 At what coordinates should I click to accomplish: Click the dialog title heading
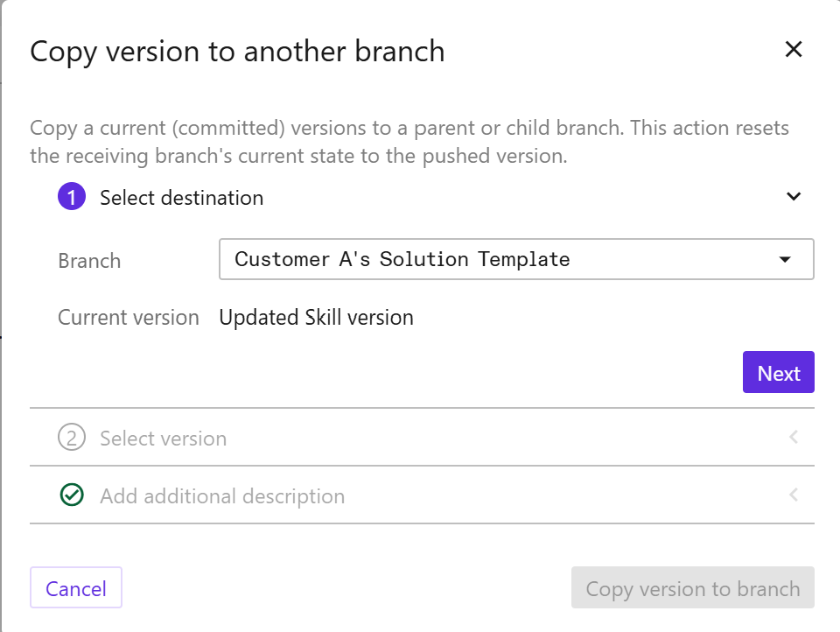point(237,51)
